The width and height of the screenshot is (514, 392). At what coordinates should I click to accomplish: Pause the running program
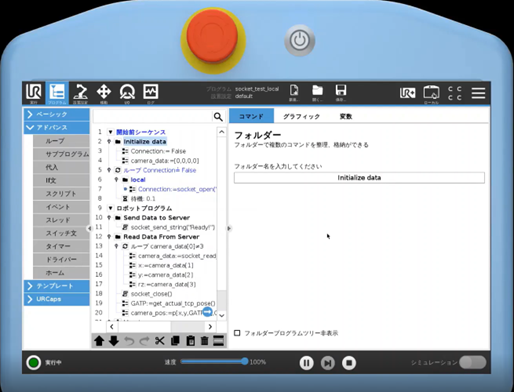click(306, 363)
